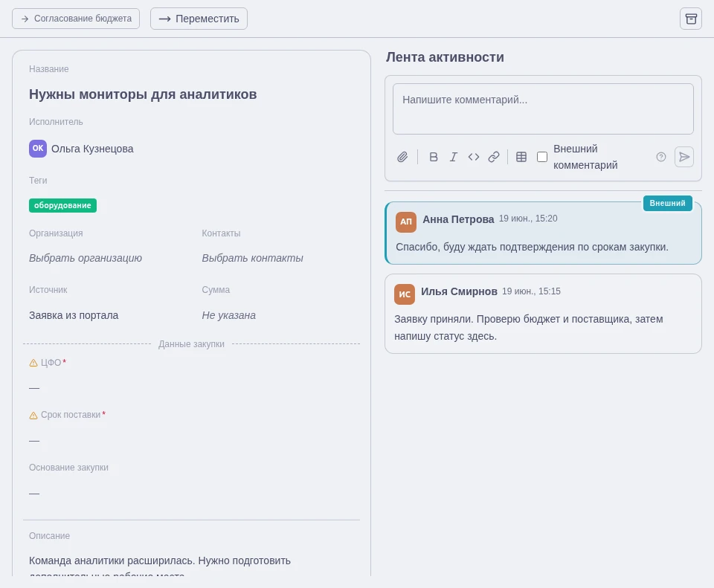Click the Теги label

tap(38, 180)
